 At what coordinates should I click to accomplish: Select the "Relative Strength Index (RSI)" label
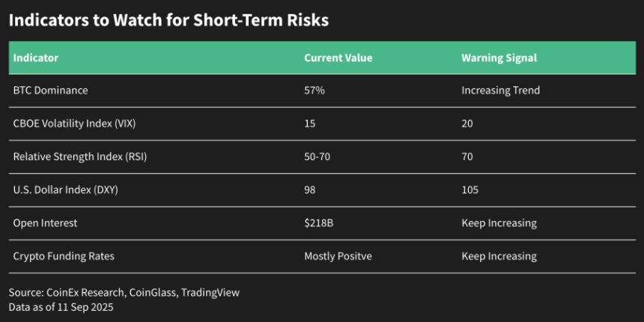tap(79, 157)
